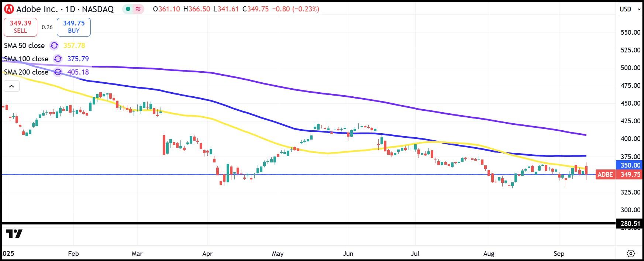Click the green market status dot
This screenshot has width=644, height=261.
128,9
